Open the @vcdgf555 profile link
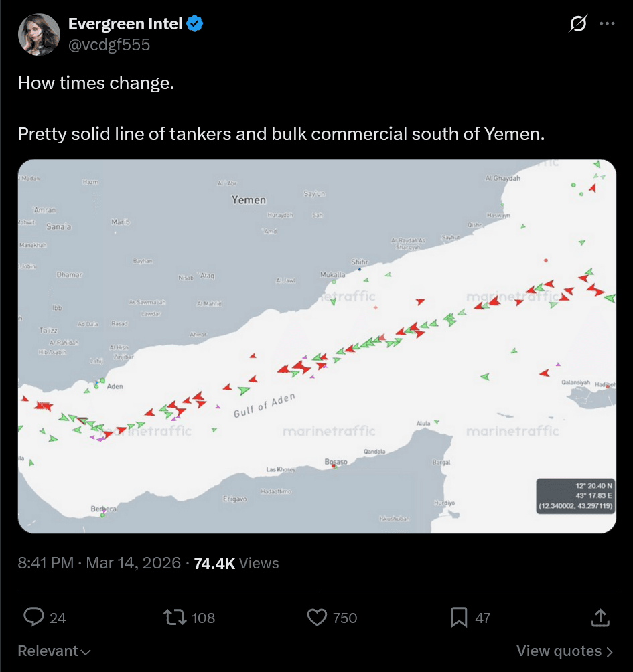Screen dimensions: 633x672 coord(110,44)
